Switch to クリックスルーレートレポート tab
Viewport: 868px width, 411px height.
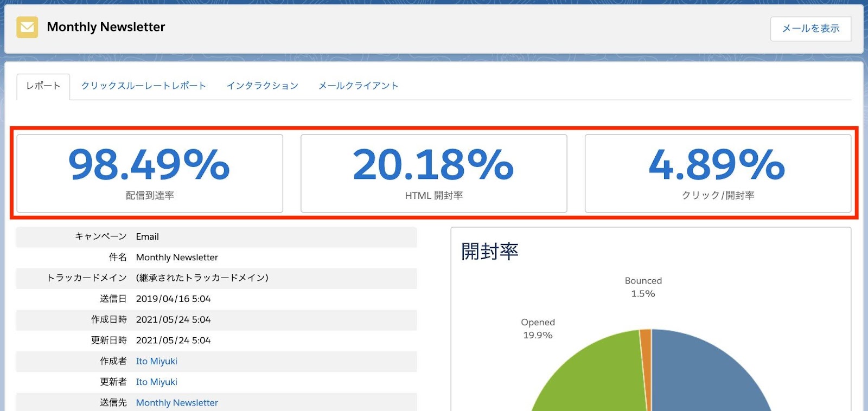(x=144, y=86)
